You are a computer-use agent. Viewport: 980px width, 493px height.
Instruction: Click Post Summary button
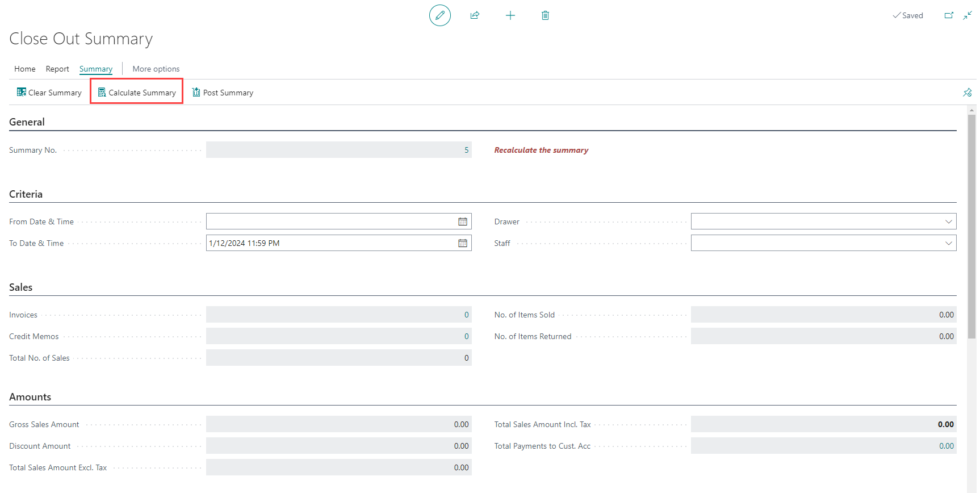(223, 93)
